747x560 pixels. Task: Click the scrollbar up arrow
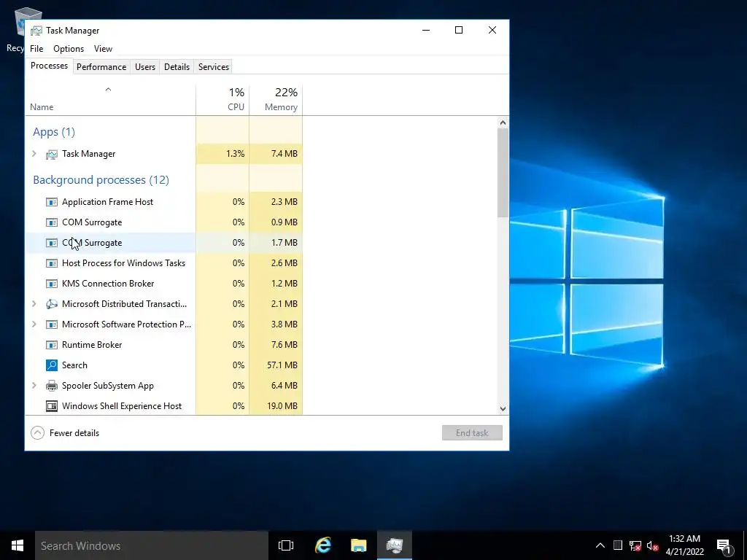[x=503, y=122]
